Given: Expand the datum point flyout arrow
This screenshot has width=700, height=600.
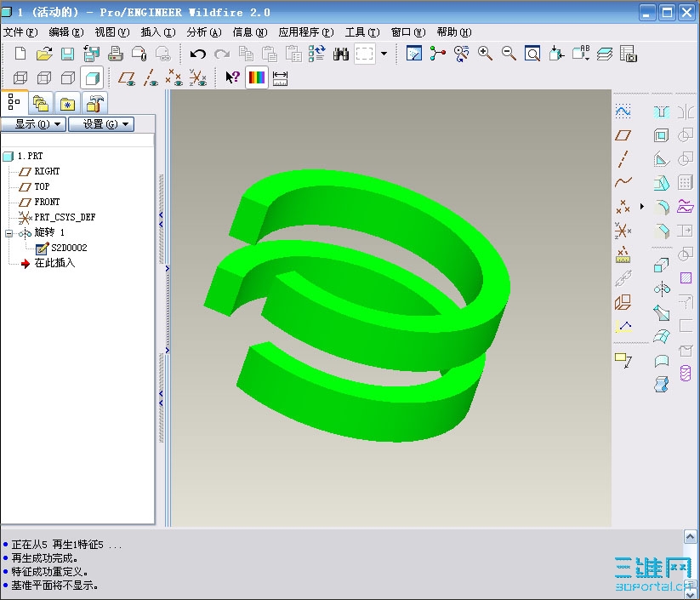Looking at the screenshot, I should (642, 207).
